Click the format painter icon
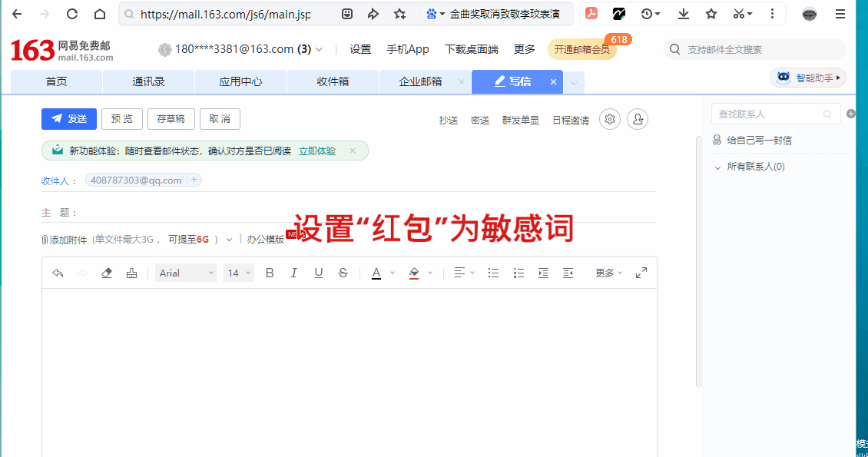 tap(131, 273)
